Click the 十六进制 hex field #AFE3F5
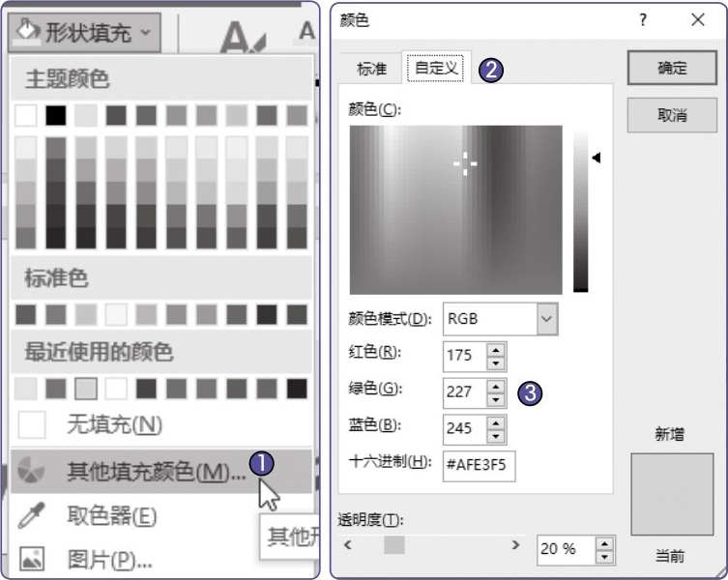This screenshot has width=728, height=580. coord(479,465)
